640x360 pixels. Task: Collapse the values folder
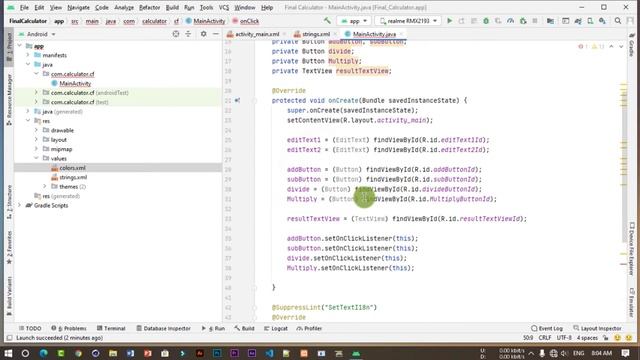point(36,158)
